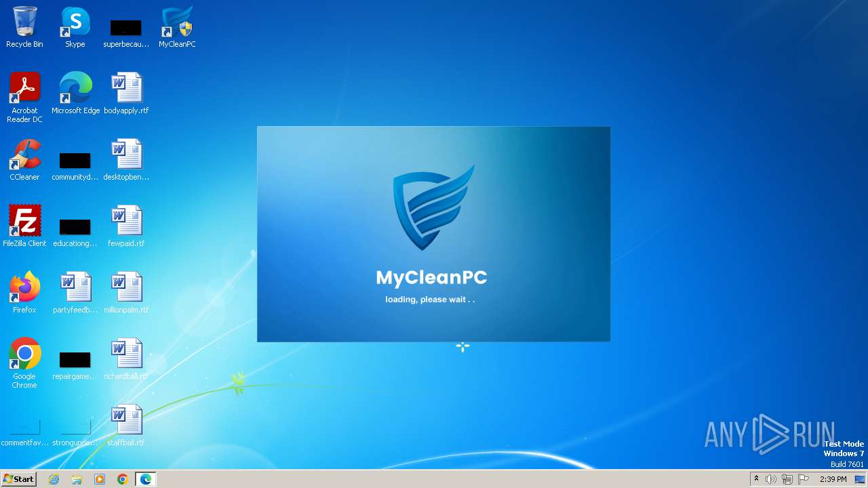Screen dimensions: 868x488
Task: Select partyfeedb... document icon
Action: pyautogui.click(x=75, y=293)
